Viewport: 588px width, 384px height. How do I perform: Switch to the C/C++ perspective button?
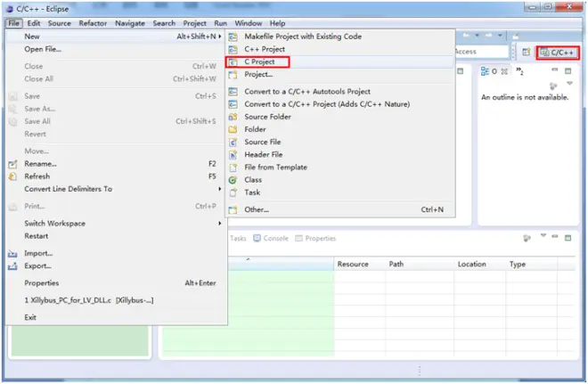tap(557, 53)
